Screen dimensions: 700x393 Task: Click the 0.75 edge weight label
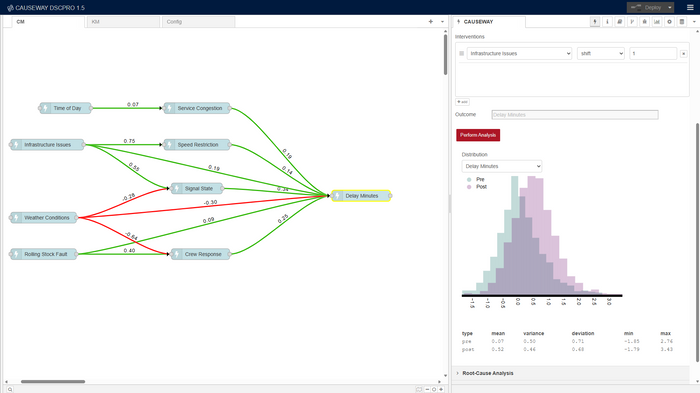click(129, 141)
